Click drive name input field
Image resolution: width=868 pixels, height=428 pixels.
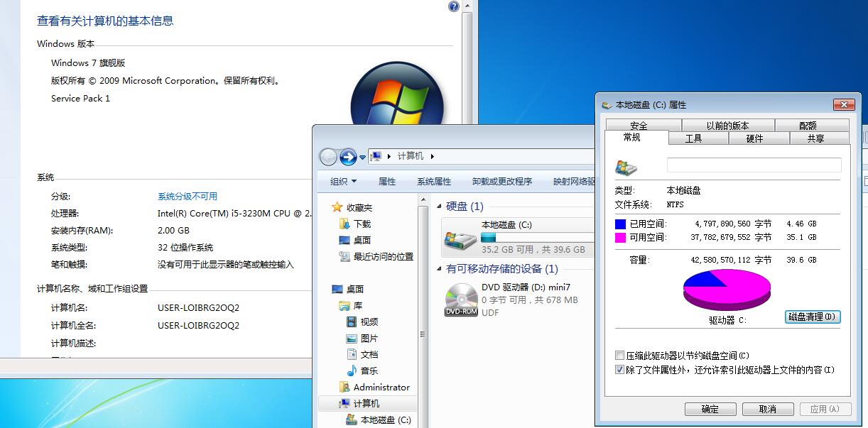pos(754,165)
